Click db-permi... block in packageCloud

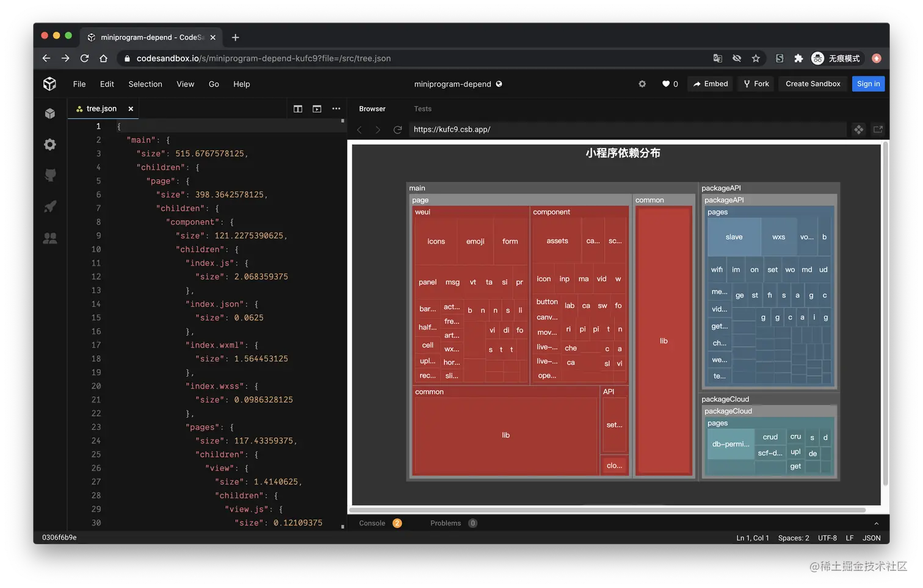coord(731,444)
